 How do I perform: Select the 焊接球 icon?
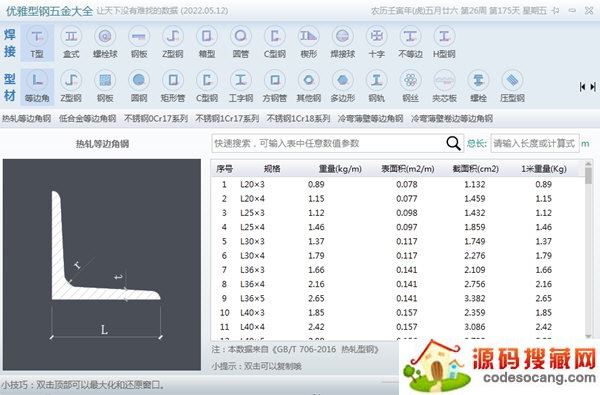(343, 42)
